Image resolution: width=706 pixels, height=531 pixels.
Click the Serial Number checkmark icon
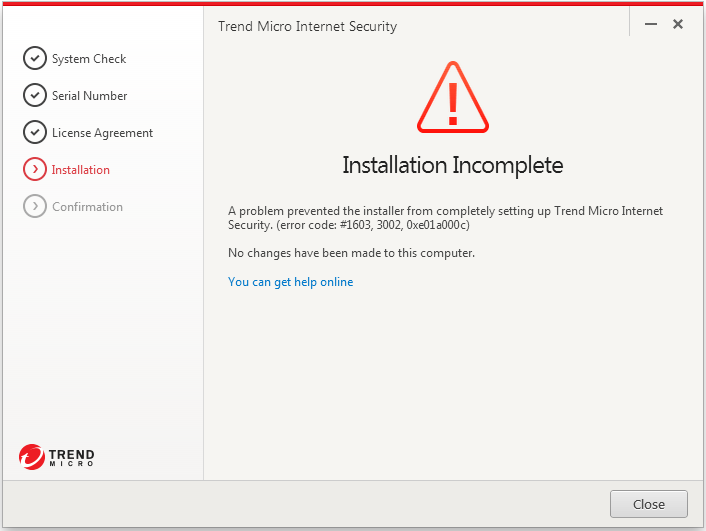[35, 95]
